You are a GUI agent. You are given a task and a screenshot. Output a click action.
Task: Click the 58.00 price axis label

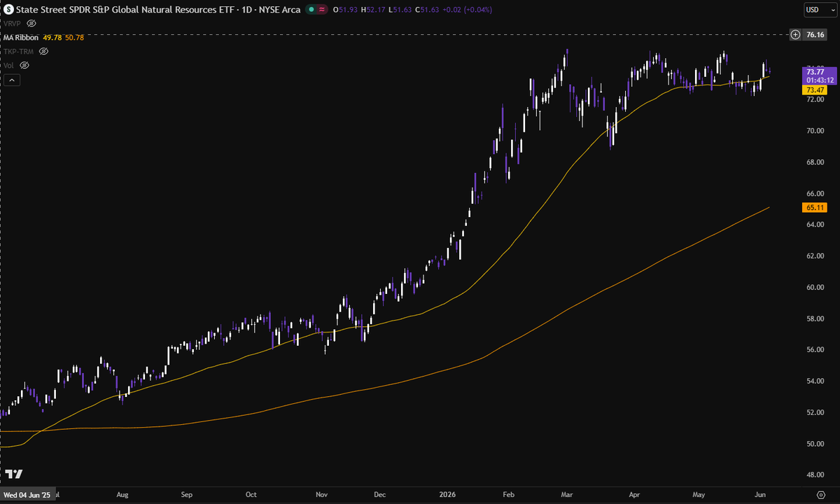coord(815,318)
